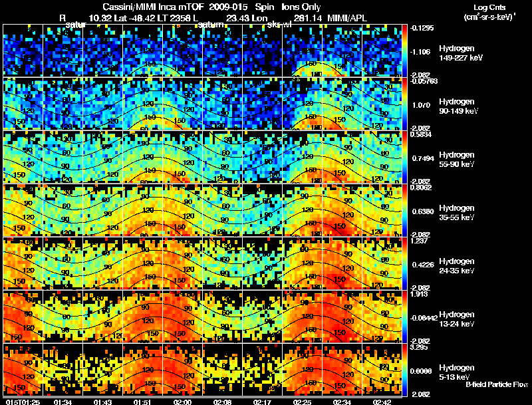Click the 'Ions Only' label in the title

[x=301, y=7]
